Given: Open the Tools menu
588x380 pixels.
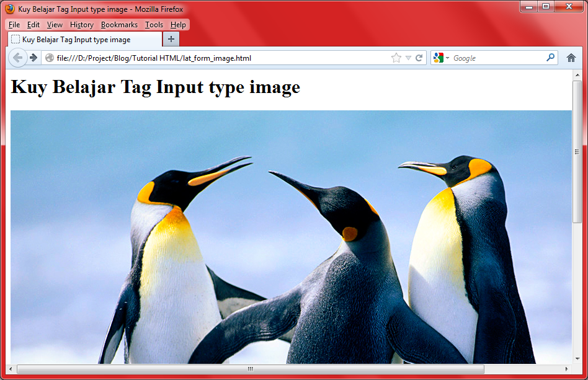Looking at the screenshot, I should 154,25.
